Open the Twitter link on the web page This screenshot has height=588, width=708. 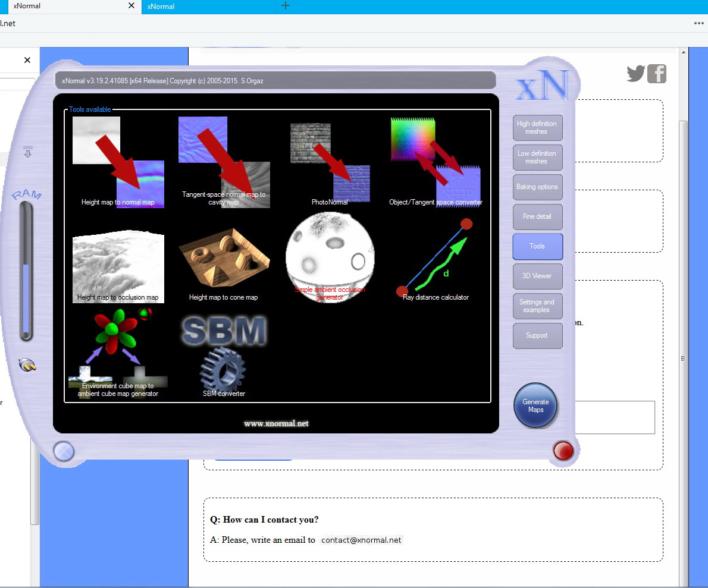636,74
